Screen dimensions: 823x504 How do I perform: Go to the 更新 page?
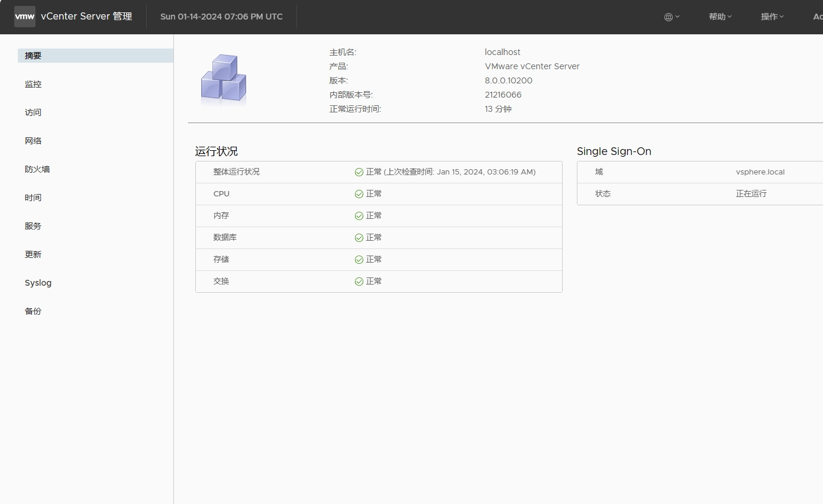(33, 254)
